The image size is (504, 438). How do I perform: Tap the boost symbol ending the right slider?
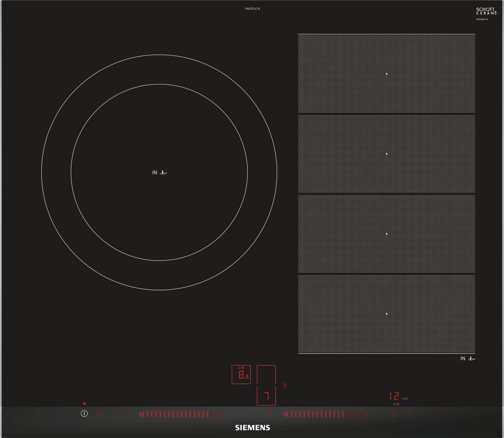[366, 414]
